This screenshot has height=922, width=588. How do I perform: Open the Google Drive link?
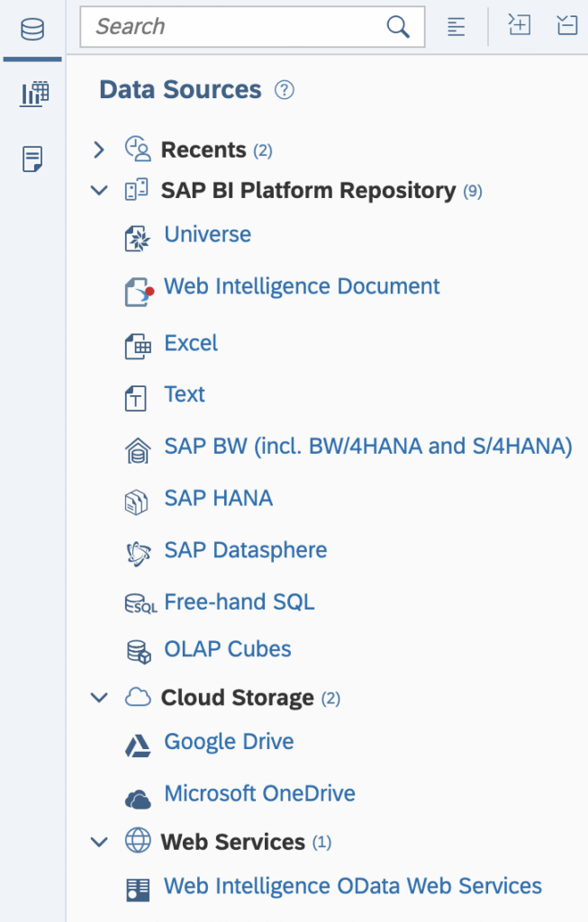click(x=229, y=742)
